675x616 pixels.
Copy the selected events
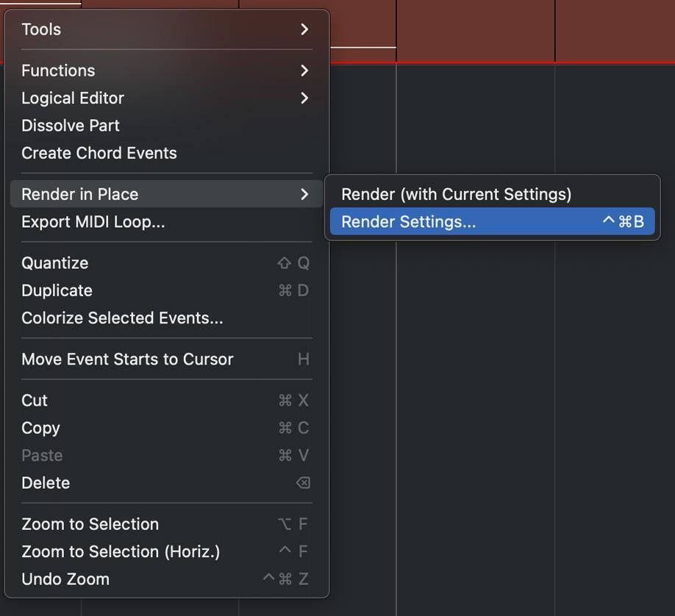pyautogui.click(x=167, y=428)
